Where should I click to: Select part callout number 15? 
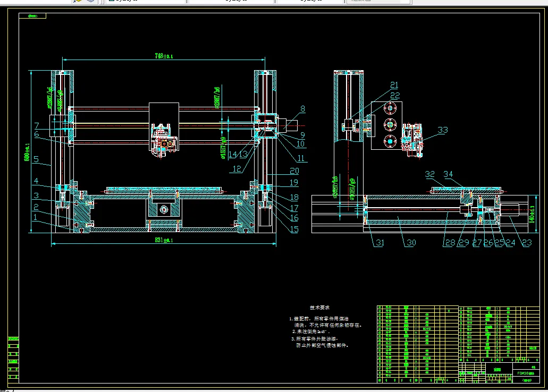[294, 229]
